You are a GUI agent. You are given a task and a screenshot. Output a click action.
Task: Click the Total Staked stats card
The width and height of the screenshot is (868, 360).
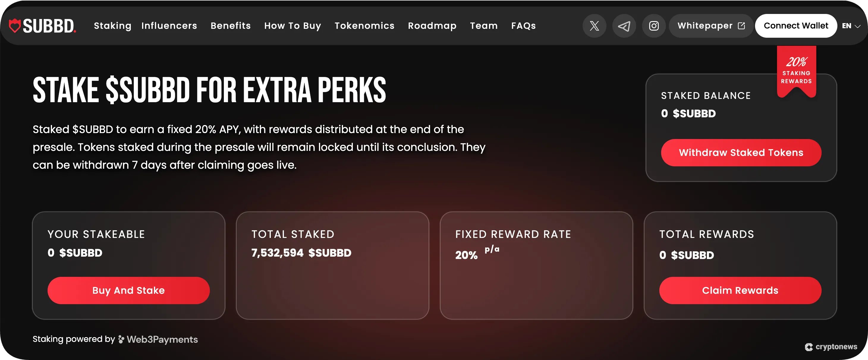pyautogui.click(x=332, y=265)
